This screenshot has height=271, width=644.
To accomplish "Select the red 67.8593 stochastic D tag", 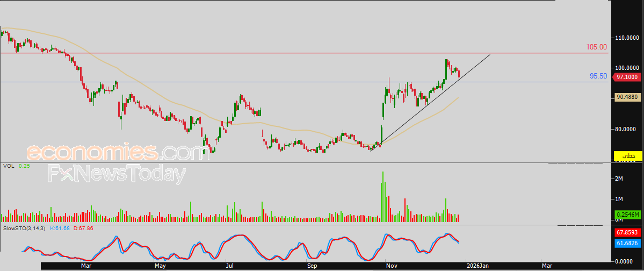I will coord(627,233).
